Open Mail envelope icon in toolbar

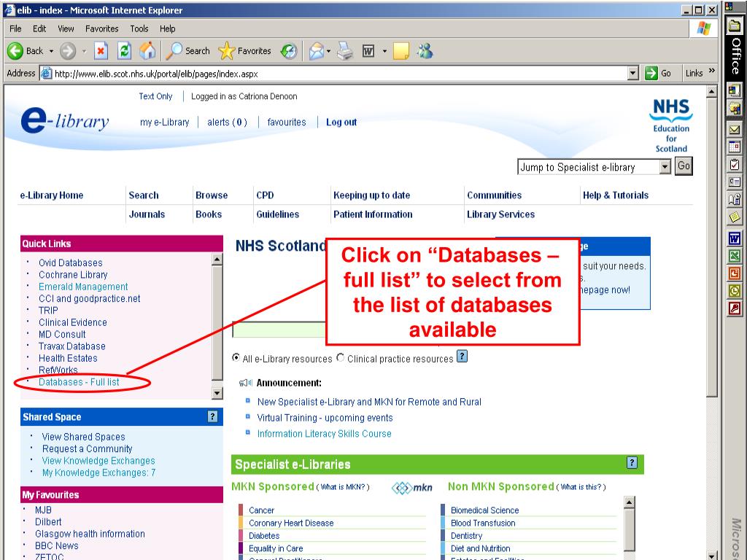(317, 51)
